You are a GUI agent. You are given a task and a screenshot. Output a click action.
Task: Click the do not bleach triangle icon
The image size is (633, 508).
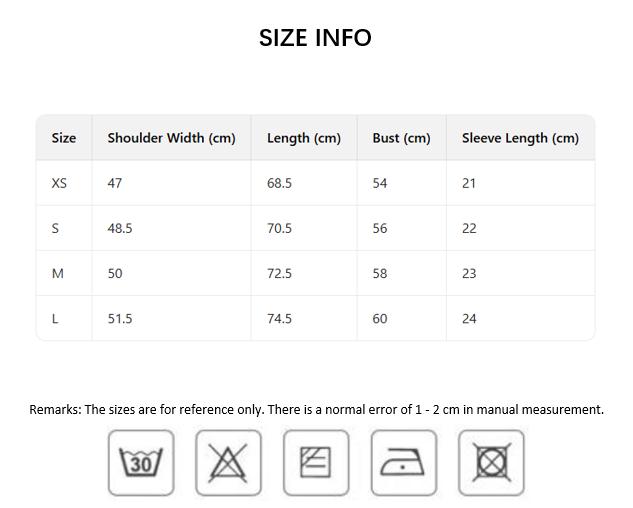(228, 463)
